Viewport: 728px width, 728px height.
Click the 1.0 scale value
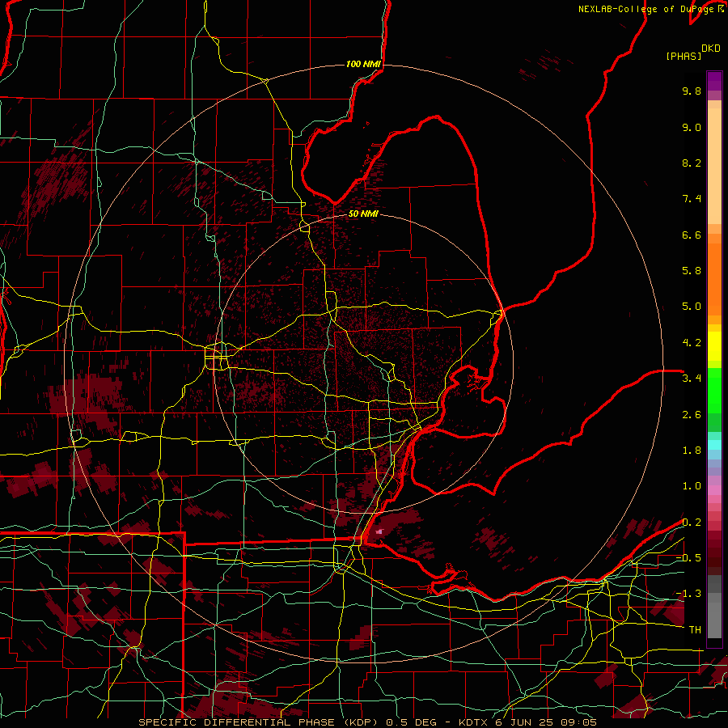(x=692, y=486)
